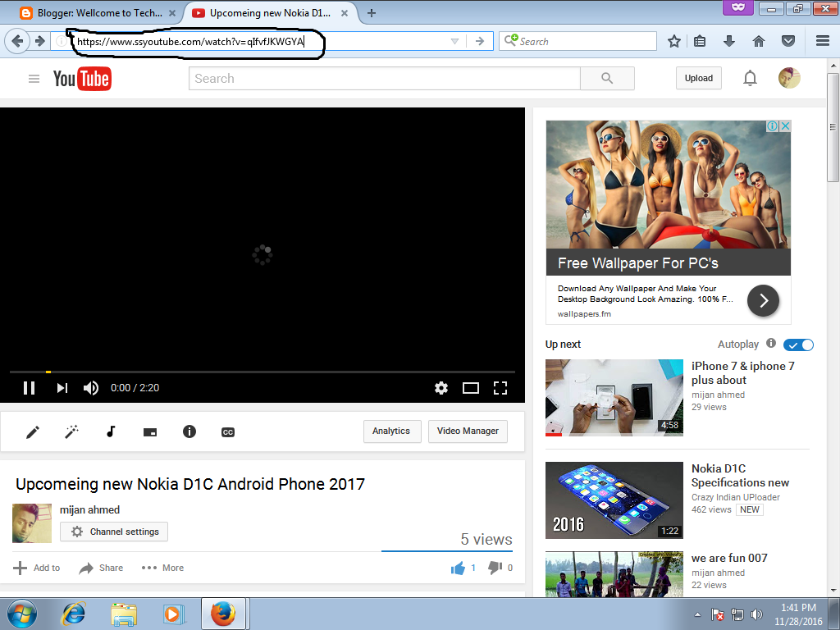
Task: Open Analytics for this video
Action: coord(391,431)
